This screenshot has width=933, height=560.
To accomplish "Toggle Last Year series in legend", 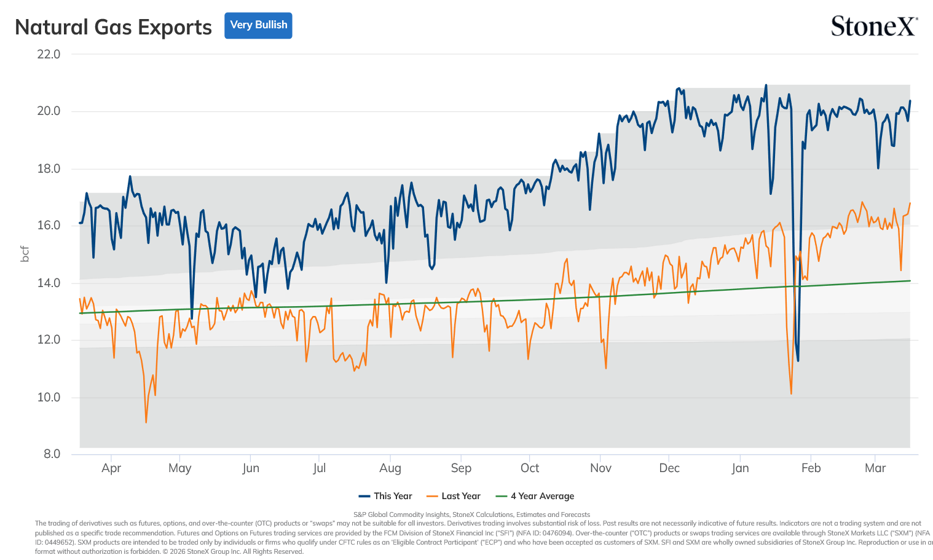I will 453,496.
